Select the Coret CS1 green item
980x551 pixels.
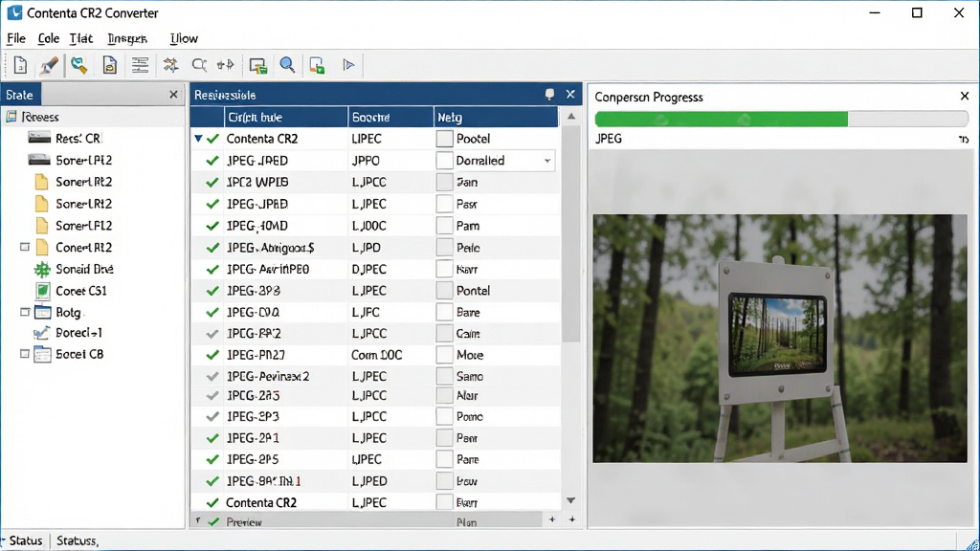71,291
